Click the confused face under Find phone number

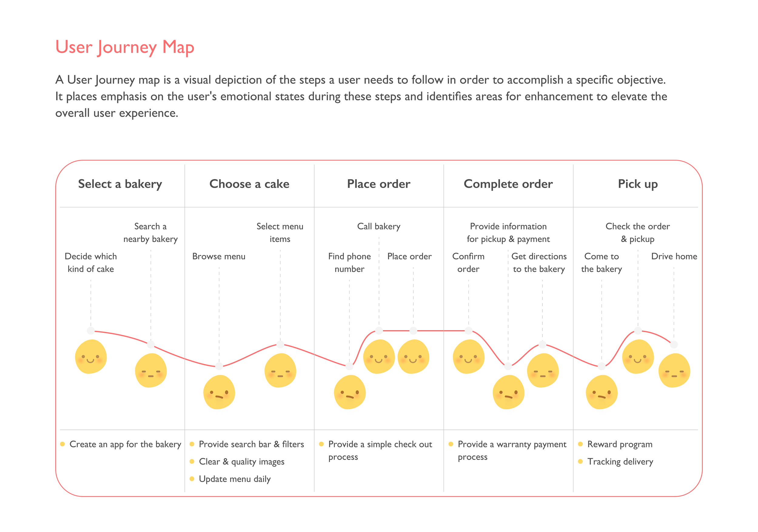pyautogui.click(x=350, y=392)
